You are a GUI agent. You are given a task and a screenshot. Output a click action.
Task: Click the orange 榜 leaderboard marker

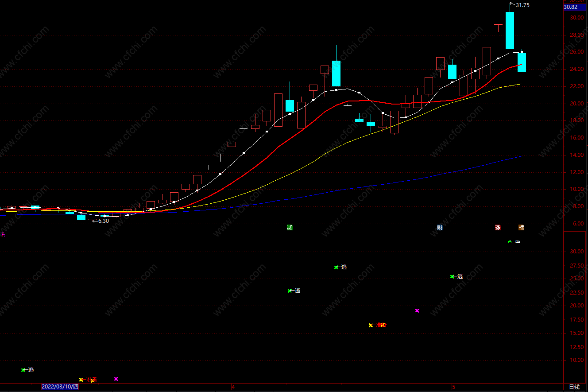click(521, 228)
